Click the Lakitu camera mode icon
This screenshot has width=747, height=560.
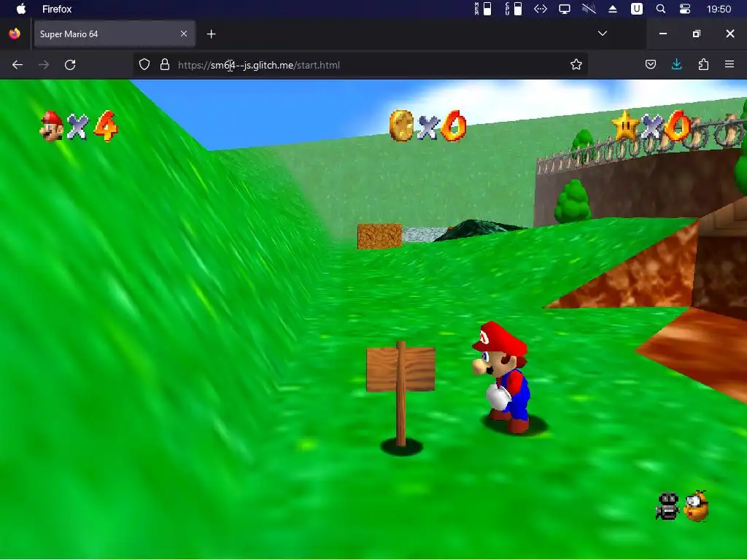(x=697, y=506)
